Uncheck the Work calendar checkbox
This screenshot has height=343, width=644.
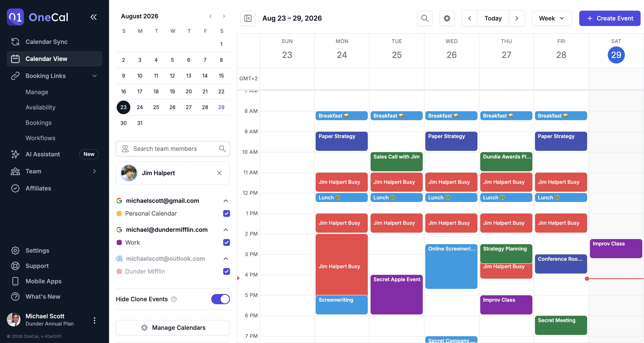click(227, 242)
